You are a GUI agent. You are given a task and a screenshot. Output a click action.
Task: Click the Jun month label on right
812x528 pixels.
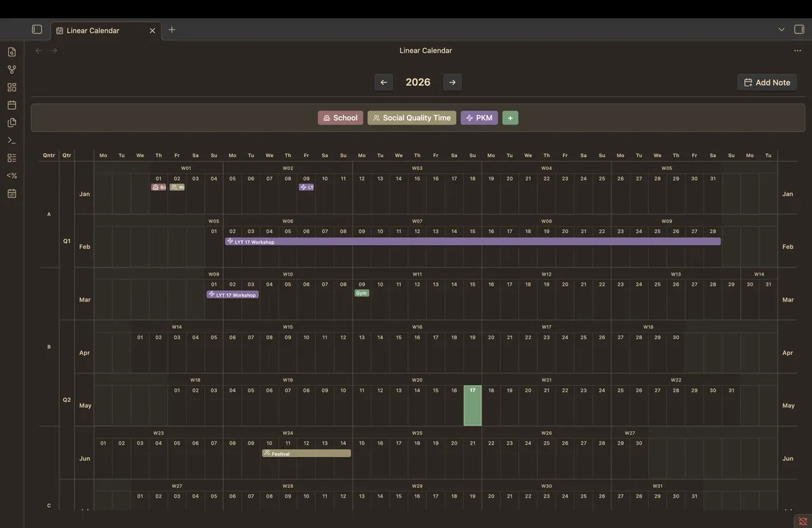pos(788,458)
